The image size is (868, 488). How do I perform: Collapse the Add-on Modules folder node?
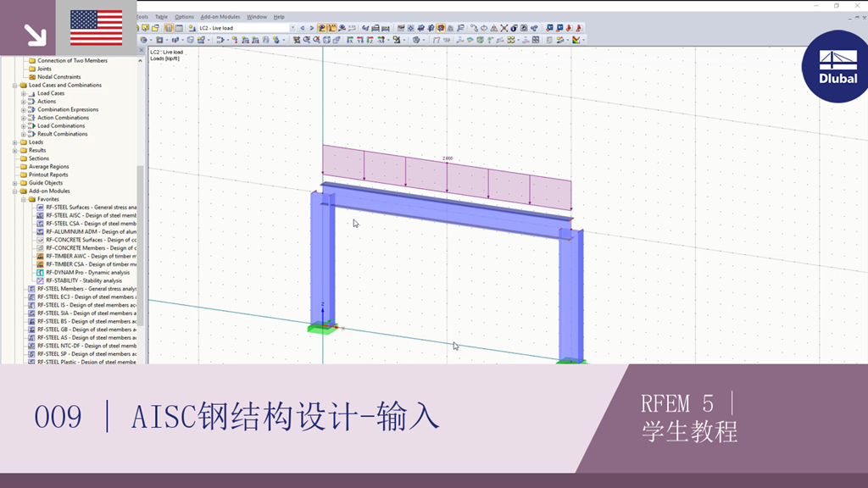tap(15, 191)
